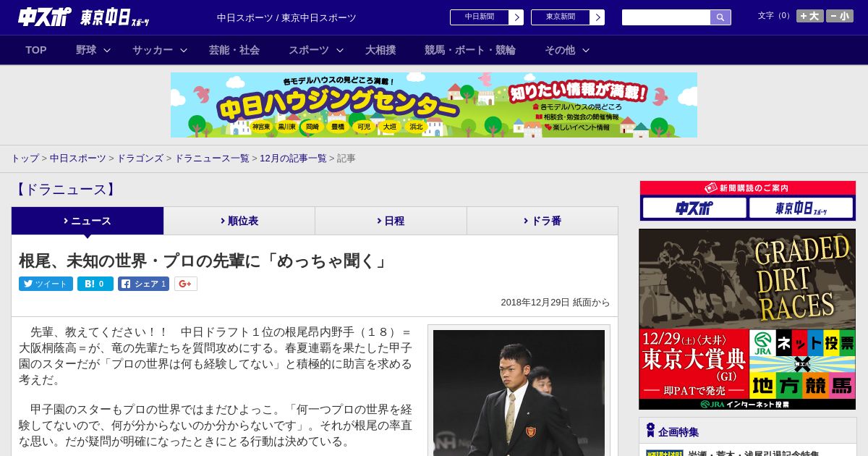Go to TOP in navigation bar
The image size is (868, 456).
[x=36, y=50]
